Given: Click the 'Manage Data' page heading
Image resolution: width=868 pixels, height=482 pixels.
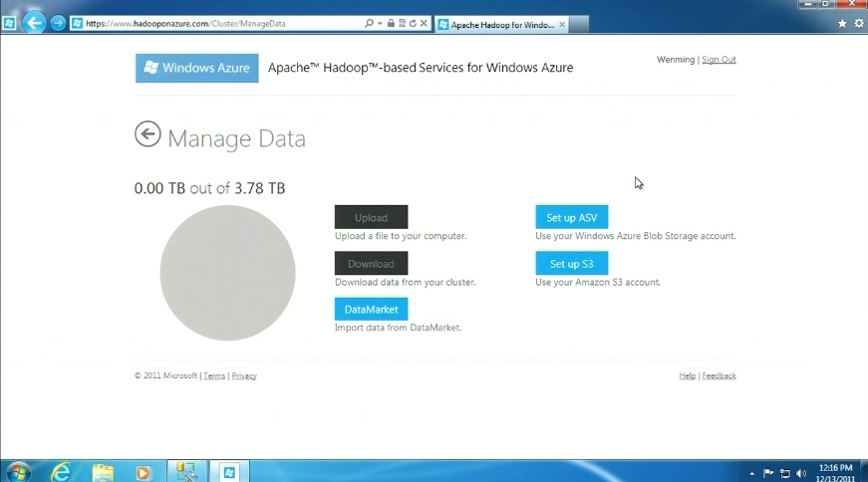Looking at the screenshot, I should [x=236, y=138].
